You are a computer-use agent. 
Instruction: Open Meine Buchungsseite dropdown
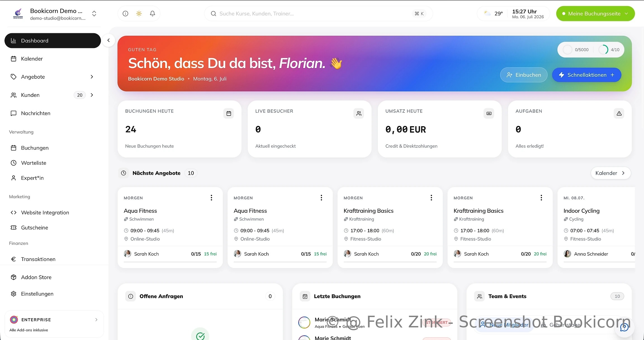tap(595, 13)
